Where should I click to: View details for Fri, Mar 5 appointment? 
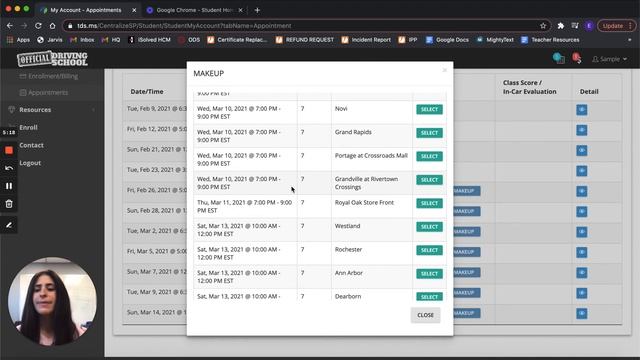pos(582,252)
